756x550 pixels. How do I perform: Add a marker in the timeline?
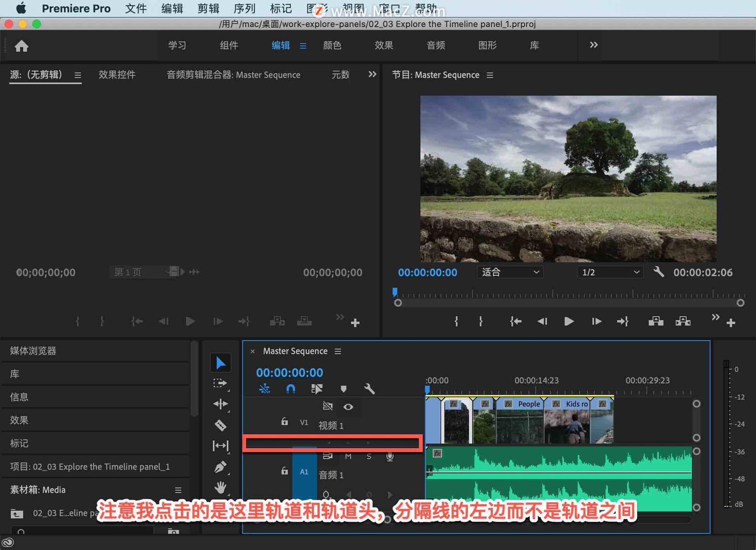(x=343, y=389)
